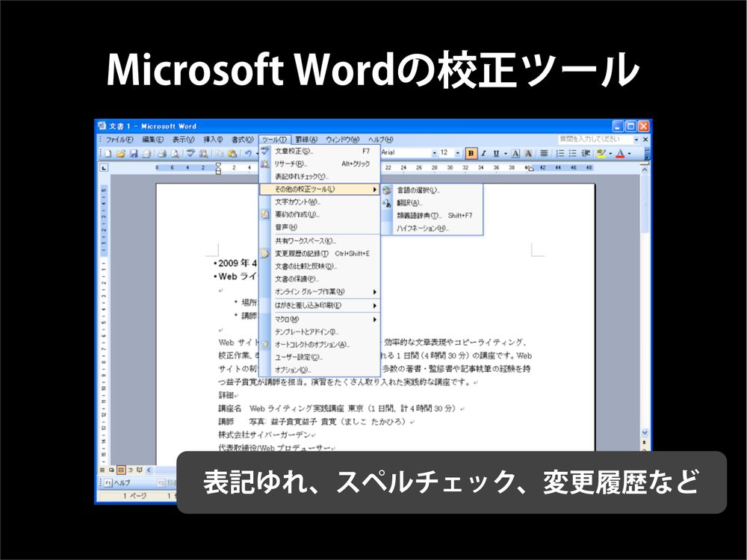This screenshot has height=560, width=747.
Task: Click the "1 ページ" status bar entry
Action: coord(134,496)
